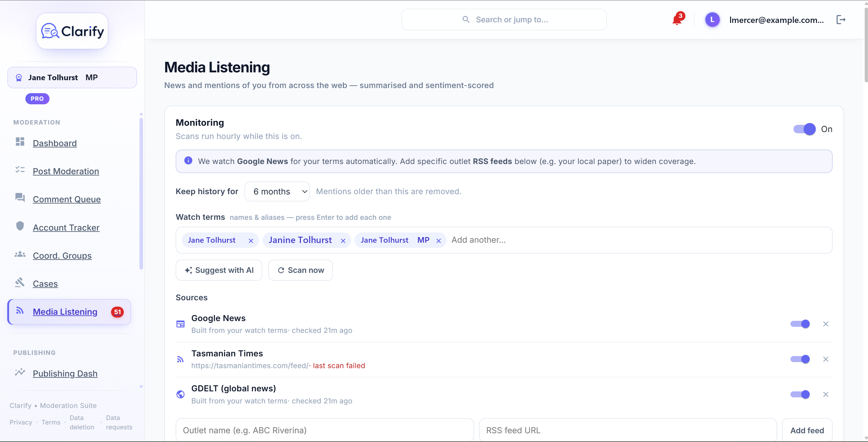Click the Comment Queue speech bubble icon

coord(20,197)
